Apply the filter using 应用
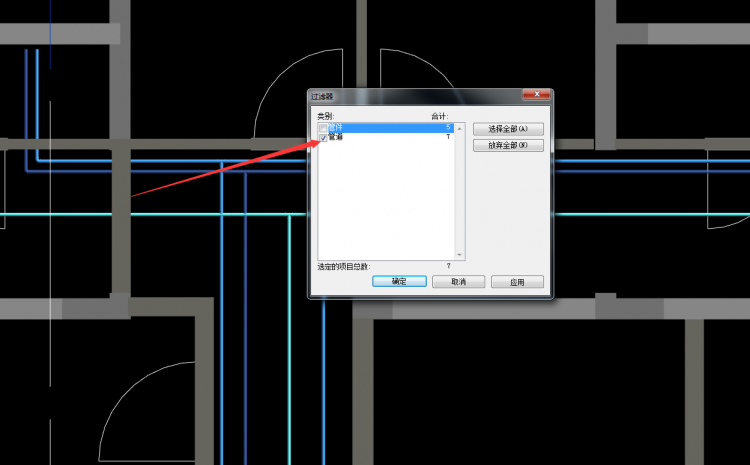The width and height of the screenshot is (750, 465). pyautogui.click(x=517, y=282)
